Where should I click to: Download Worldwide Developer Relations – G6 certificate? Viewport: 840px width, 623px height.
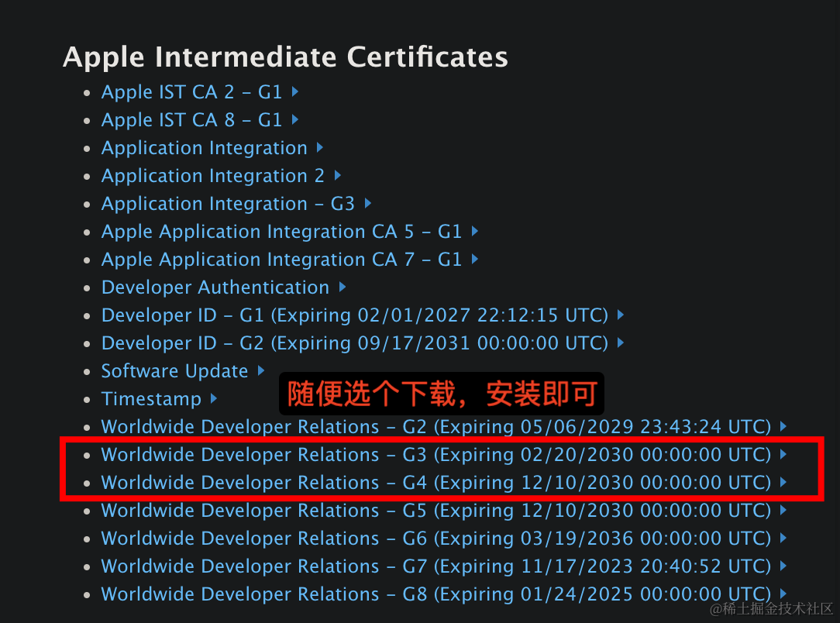point(436,538)
